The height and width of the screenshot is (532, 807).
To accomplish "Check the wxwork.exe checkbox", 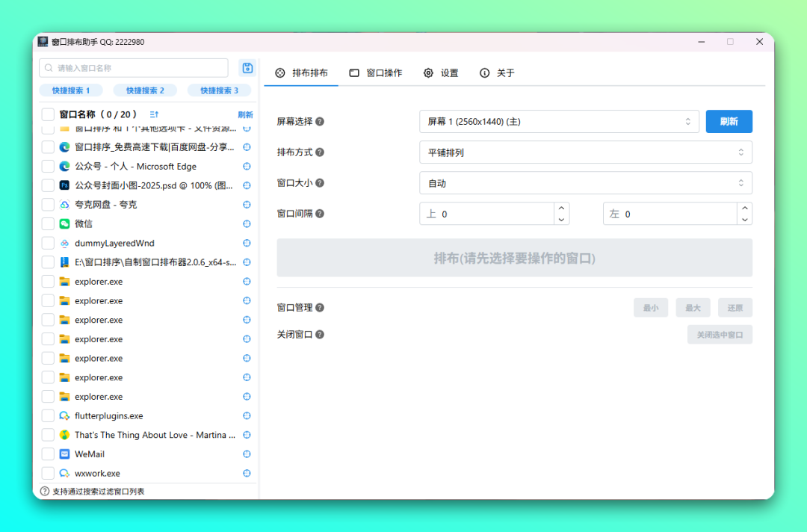I will (x=48, y=474).
